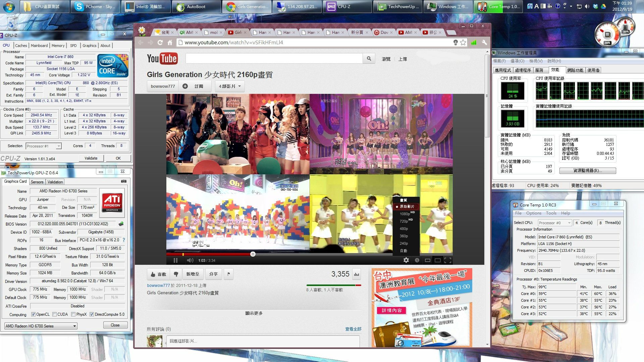Toggle the CUDA checkbox in GPU-Z

54,314
